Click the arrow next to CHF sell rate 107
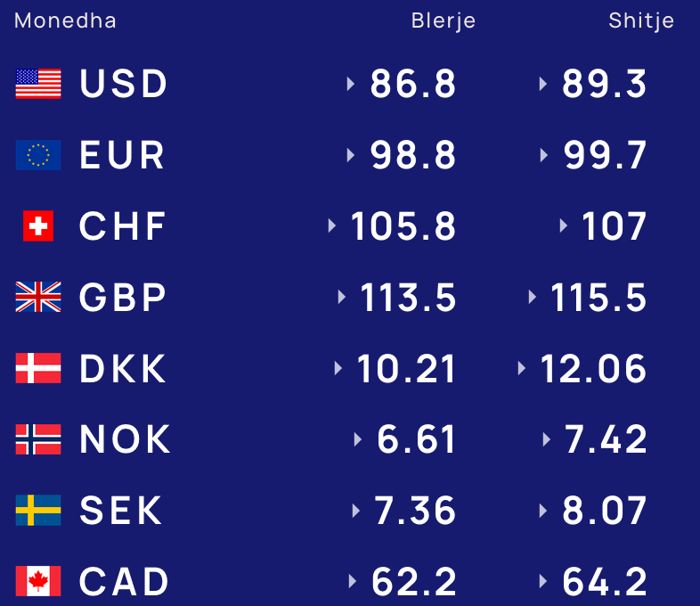The width and height of the screenshot is (700, 606). pos(564,226)
